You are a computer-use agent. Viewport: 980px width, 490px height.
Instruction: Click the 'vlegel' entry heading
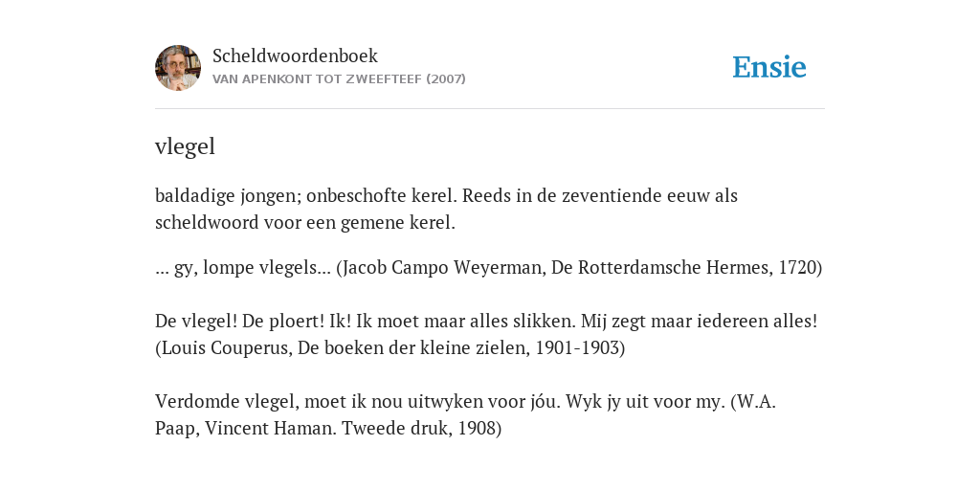click(x=185, y=146)
